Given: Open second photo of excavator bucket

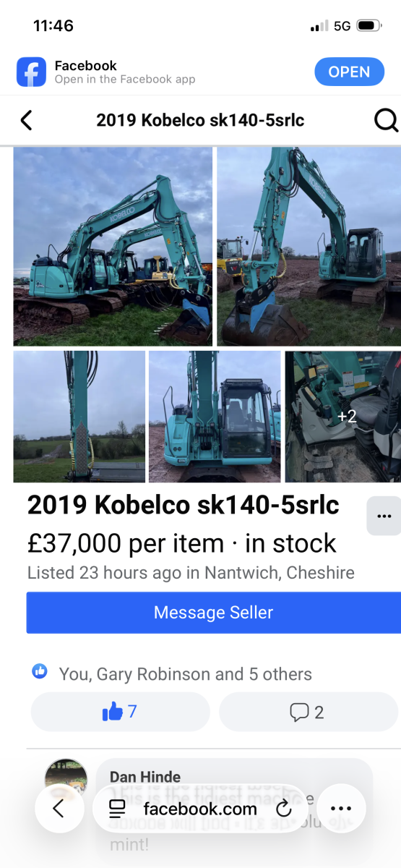Looking at the screenshot, I should 309,247.
